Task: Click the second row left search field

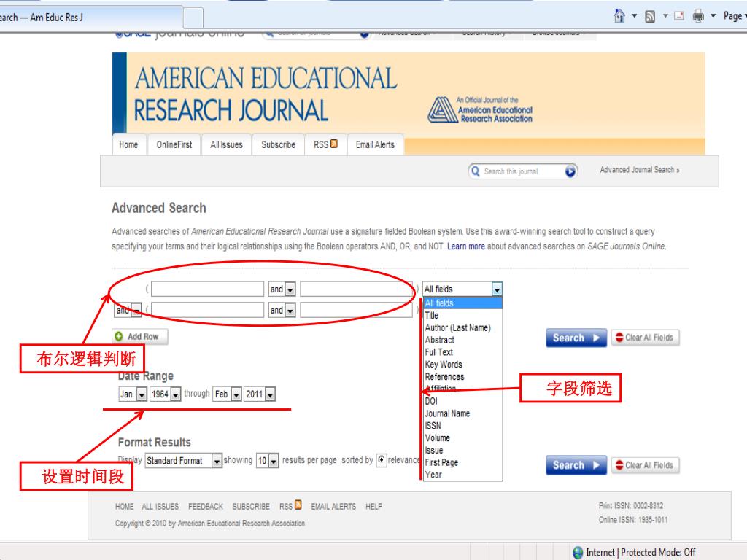Action: click(x=207, y=310)
